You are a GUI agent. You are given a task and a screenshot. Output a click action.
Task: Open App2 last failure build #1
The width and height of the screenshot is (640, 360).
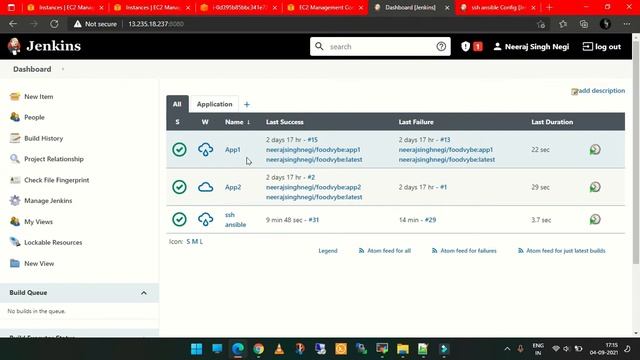(443, 187)
